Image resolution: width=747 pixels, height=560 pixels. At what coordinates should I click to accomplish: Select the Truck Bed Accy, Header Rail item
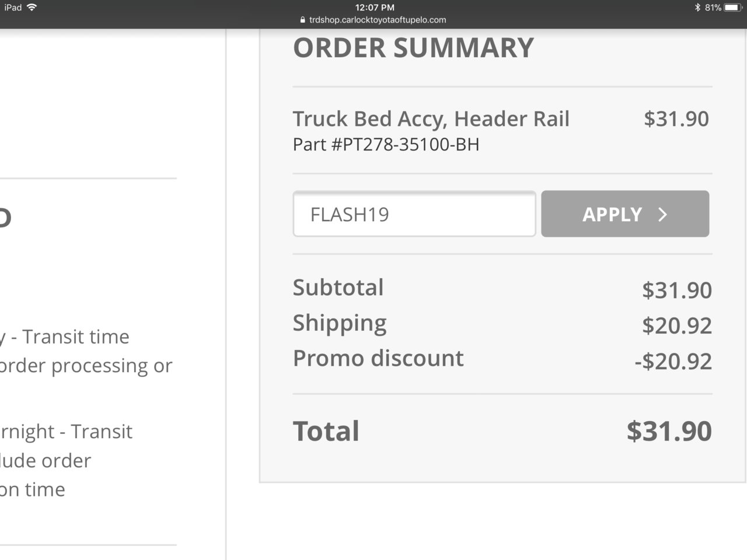(431, 118)
